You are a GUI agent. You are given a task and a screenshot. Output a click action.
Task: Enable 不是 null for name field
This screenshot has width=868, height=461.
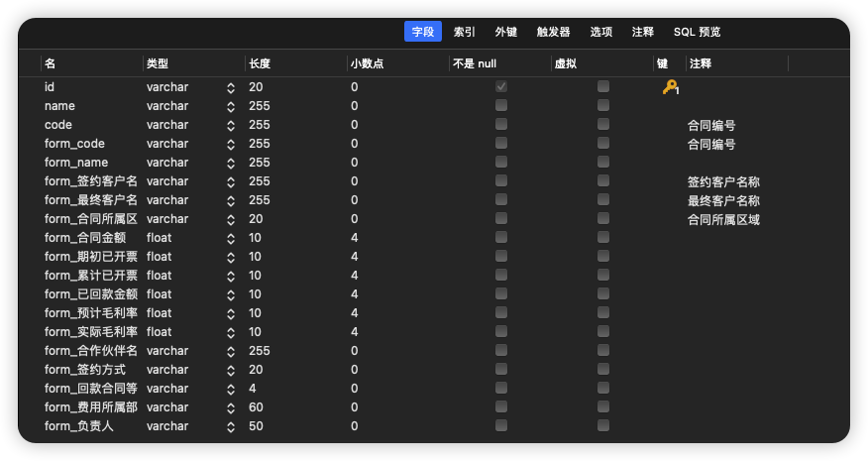(501, 105)
